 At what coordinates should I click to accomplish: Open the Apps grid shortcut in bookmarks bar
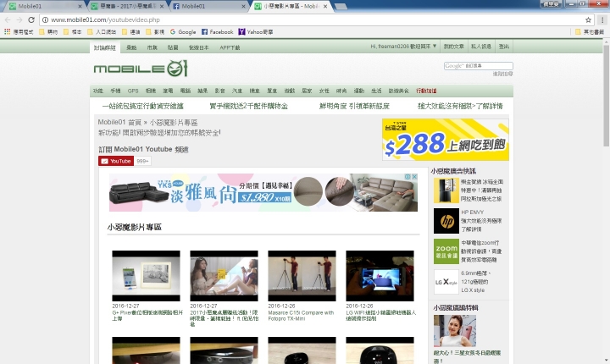pyautogui.click(x=19, y=32)
